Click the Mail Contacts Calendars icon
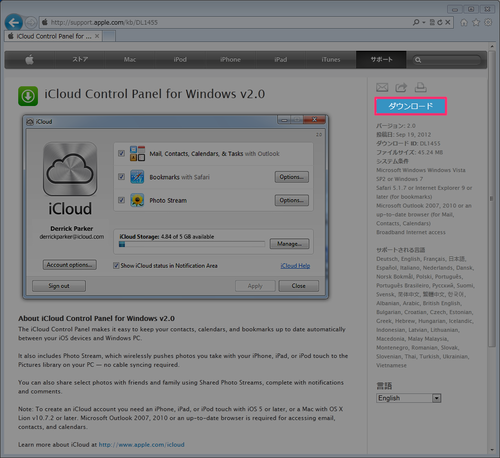This screenshot has width=500, height=458. tap(137, 153)
